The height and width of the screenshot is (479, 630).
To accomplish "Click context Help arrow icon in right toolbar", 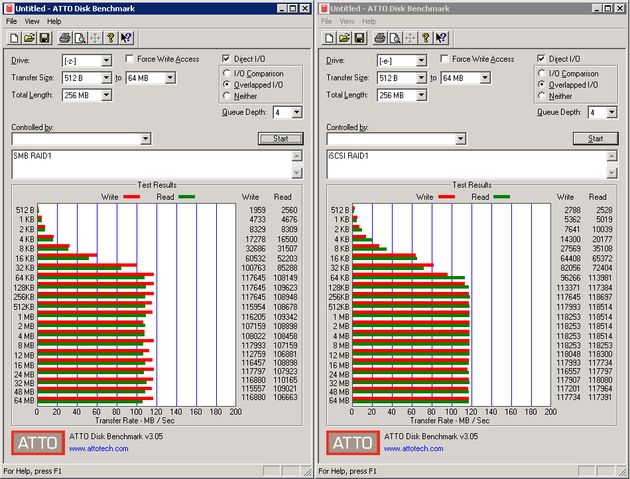I will 441,38.
